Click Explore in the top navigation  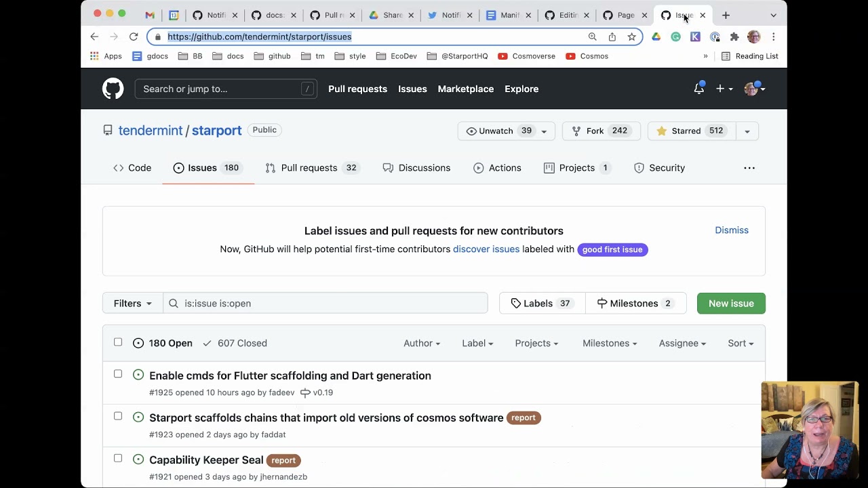point(521,89)
